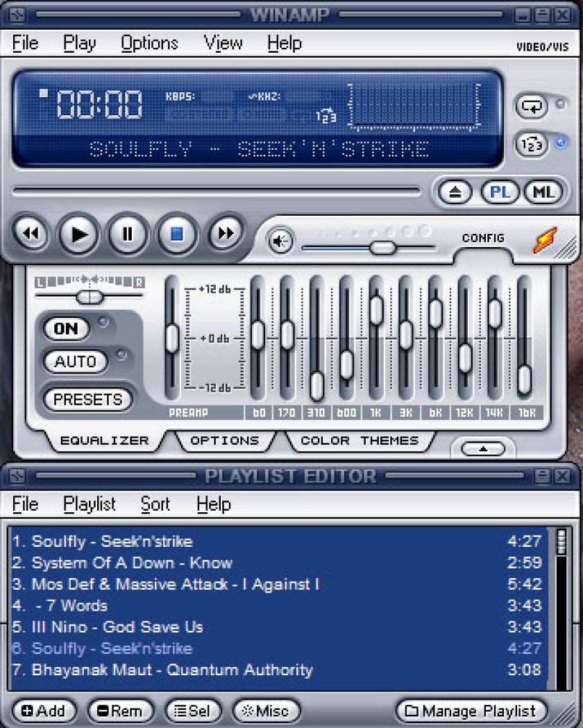Start playback with the Play button
The height and width of the screenshot is (728, 583).
(x=78, y=235)
